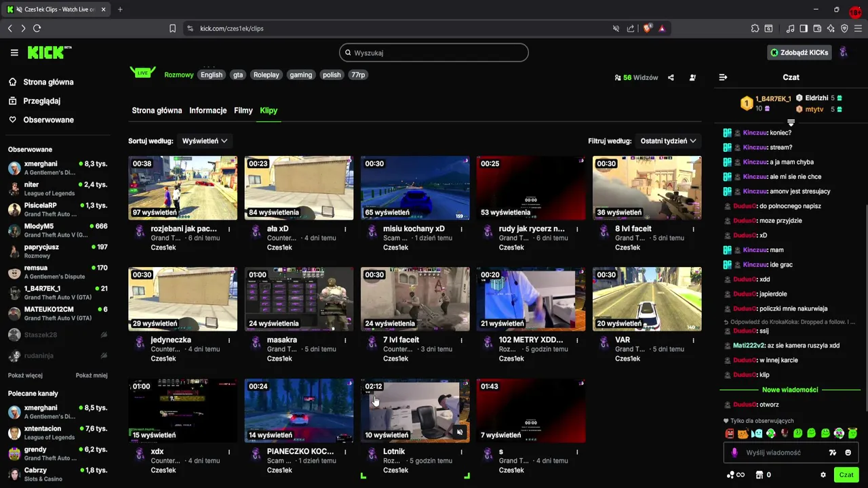
Task: Click the voice message microphone icon
Action: 734,453
